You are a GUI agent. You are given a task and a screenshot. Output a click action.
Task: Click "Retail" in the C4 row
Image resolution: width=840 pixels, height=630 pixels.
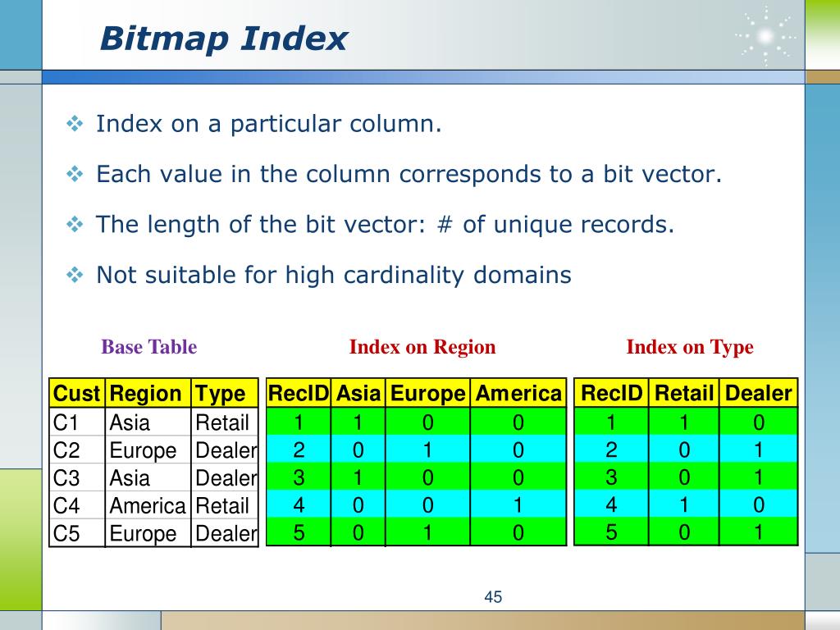coord(225,505)
